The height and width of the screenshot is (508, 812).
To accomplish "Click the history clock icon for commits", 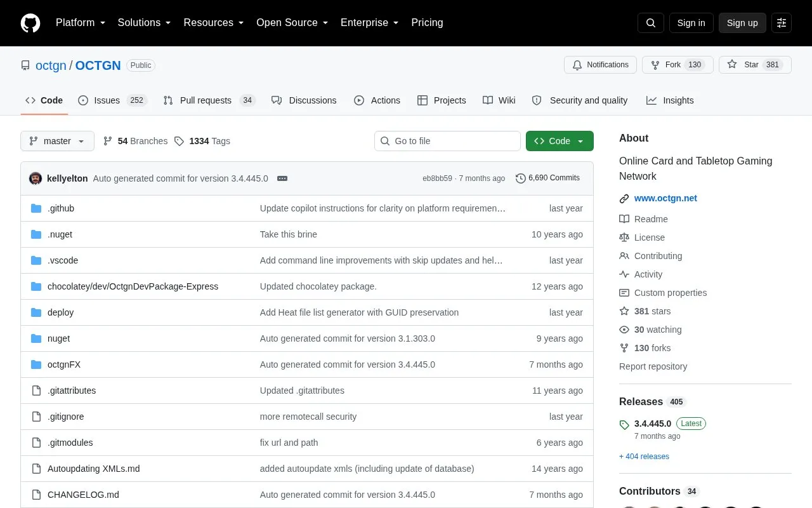I will (521, 178).
